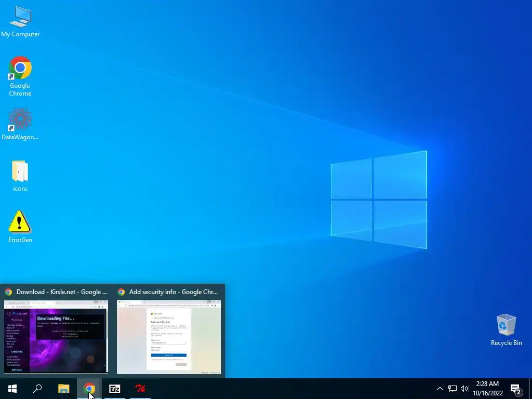Open the Windows Start menu
Screen dimensions: 532x399
click(x=12, y=389)
